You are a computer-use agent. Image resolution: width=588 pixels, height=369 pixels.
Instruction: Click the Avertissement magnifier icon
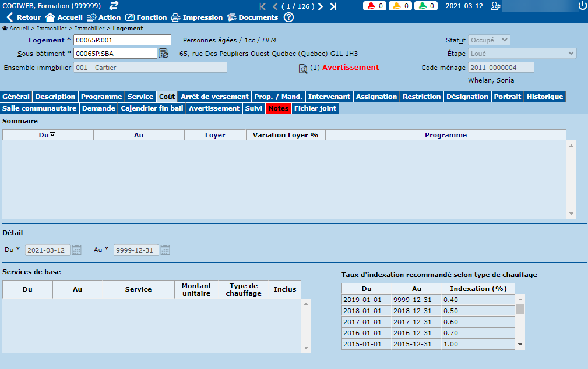point(303,69)
